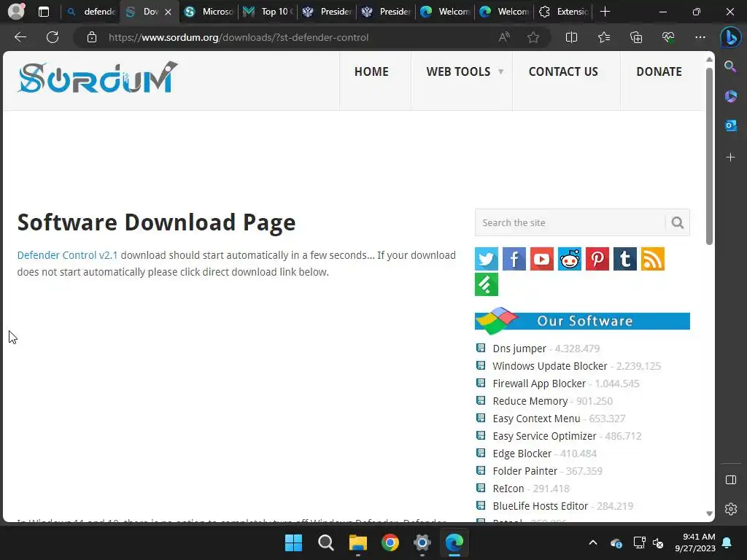Open Easy Service Optimizer link
747x560 pixels.
(544, 436)
